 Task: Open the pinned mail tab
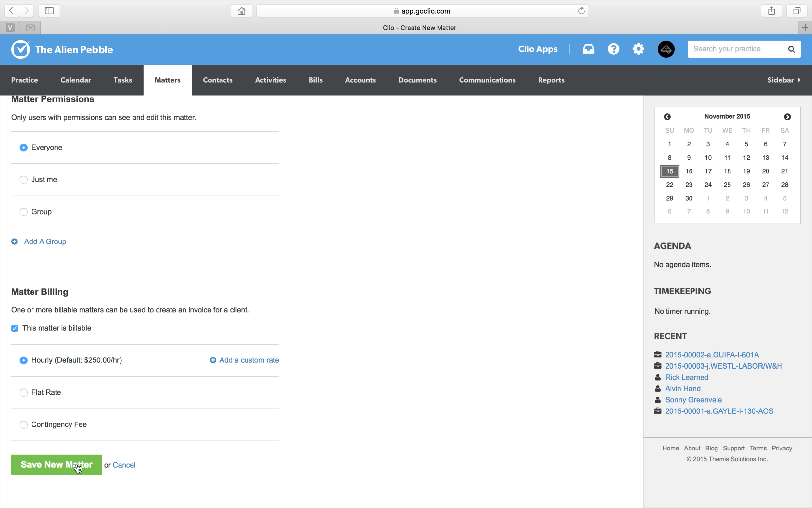click(30, 28)
